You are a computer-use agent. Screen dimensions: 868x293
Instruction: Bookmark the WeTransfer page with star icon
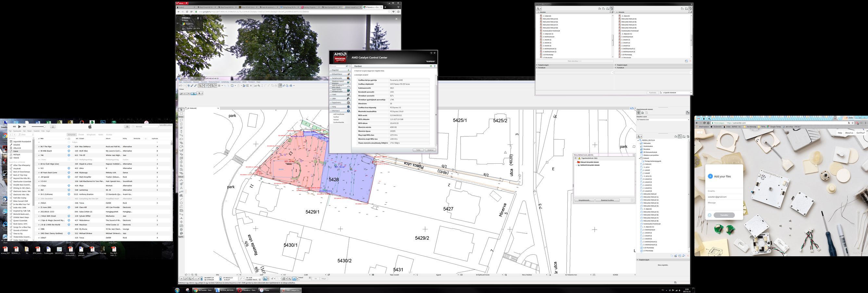(852, 123)
